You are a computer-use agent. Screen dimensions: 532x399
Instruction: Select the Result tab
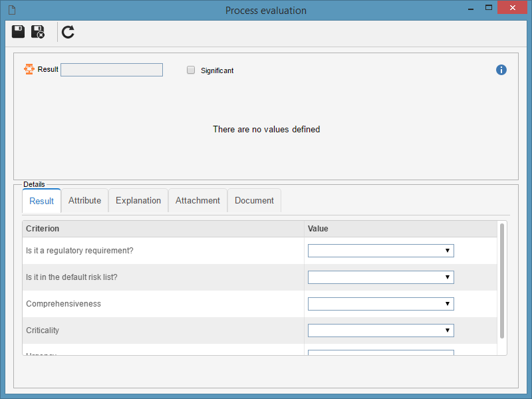41,201
